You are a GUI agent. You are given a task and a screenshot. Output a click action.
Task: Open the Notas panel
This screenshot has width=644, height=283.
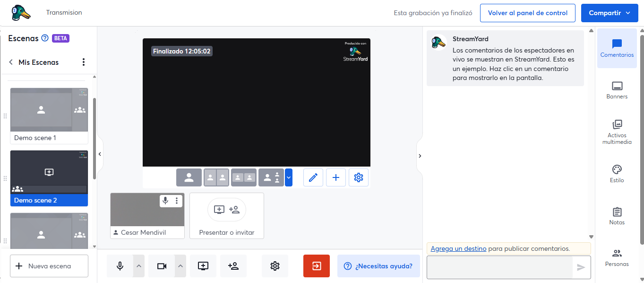click(617, 216)
